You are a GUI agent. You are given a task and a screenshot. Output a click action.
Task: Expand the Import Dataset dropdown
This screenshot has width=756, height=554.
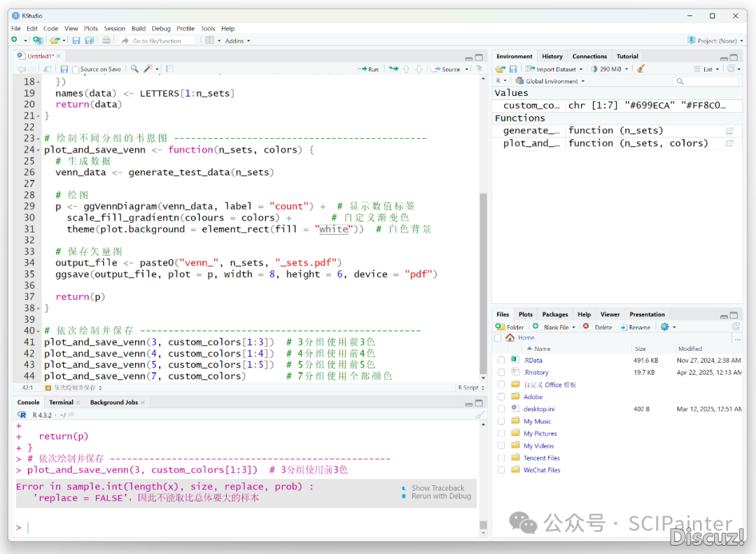tap(554, 69)
